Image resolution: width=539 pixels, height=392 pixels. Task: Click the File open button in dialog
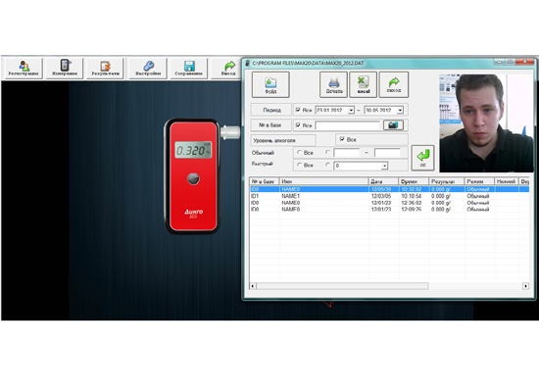(x=270, y=84)
